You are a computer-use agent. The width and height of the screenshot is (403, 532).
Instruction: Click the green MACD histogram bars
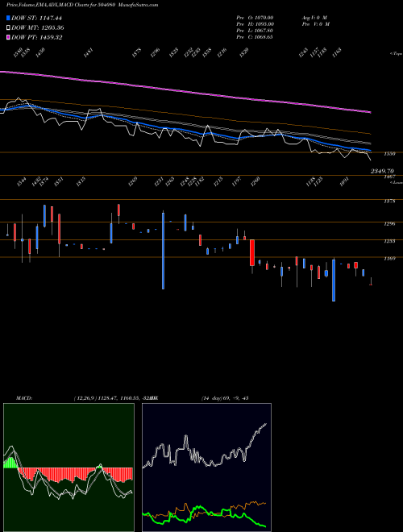pos(10,463)
